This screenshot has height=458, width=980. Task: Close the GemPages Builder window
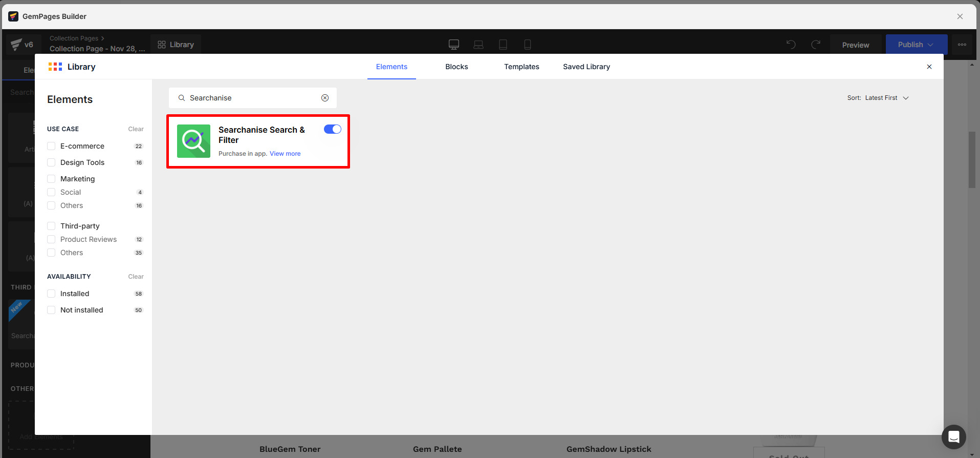pyautogui.click(x=960, y=16)
